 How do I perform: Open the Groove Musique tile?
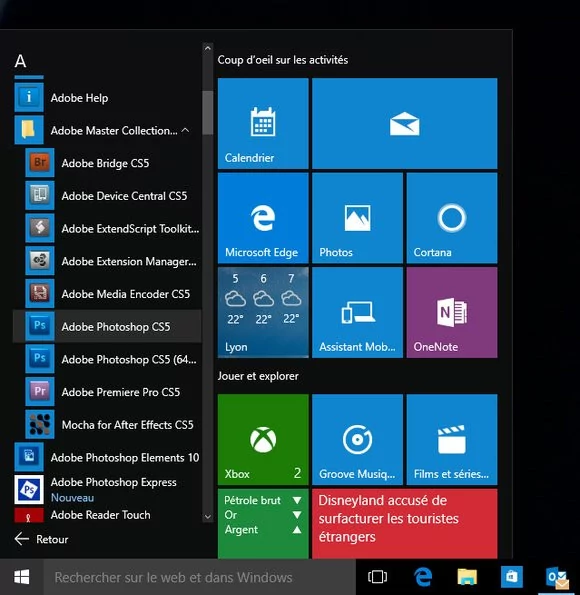(357, 439)
